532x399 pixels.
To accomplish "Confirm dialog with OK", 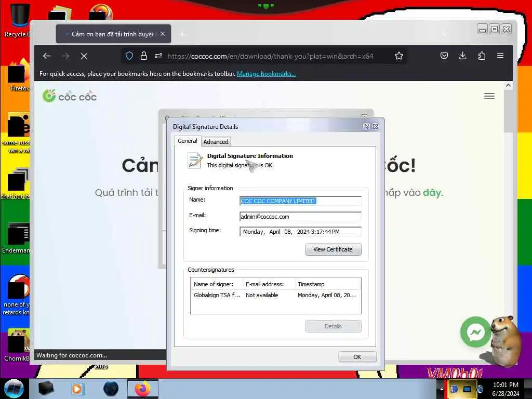I will tap(357, 357).
